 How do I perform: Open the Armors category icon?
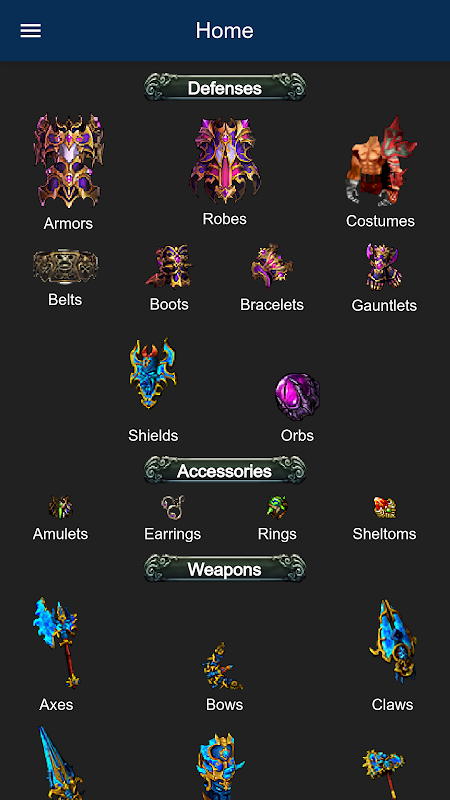pos(68,160)
